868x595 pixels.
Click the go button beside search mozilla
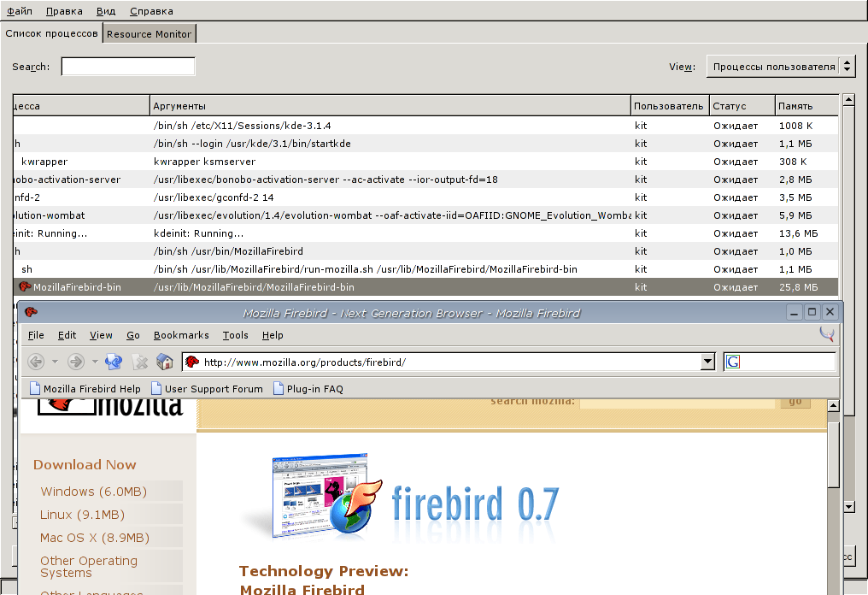[795, 403]
